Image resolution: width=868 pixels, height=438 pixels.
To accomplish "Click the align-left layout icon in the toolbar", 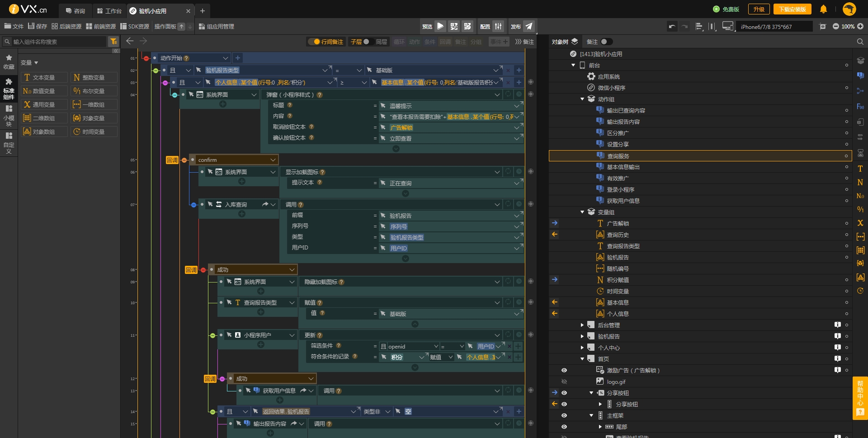I will pos(699,27).
